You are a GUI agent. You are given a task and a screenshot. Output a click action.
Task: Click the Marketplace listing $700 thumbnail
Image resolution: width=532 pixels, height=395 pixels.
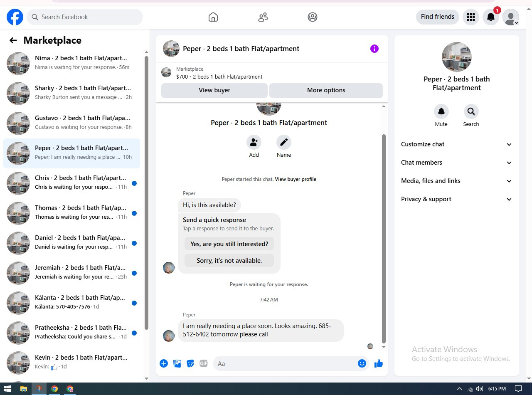pyautogui.click(x=166, y=72)
